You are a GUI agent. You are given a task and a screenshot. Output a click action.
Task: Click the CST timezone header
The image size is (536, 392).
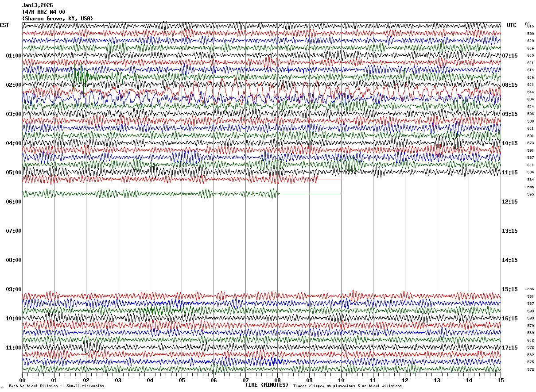pyautogui.click(x=4, y=25)
